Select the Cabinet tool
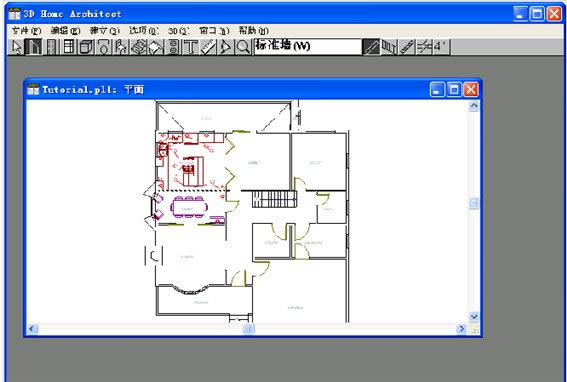This screenshot has width=567, height=382. tap(86, 47)
